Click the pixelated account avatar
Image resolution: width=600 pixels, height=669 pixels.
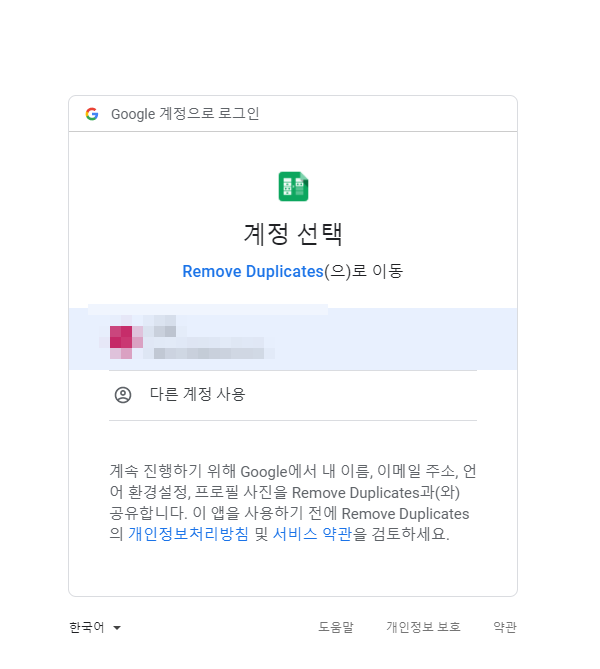coord(121,342)
